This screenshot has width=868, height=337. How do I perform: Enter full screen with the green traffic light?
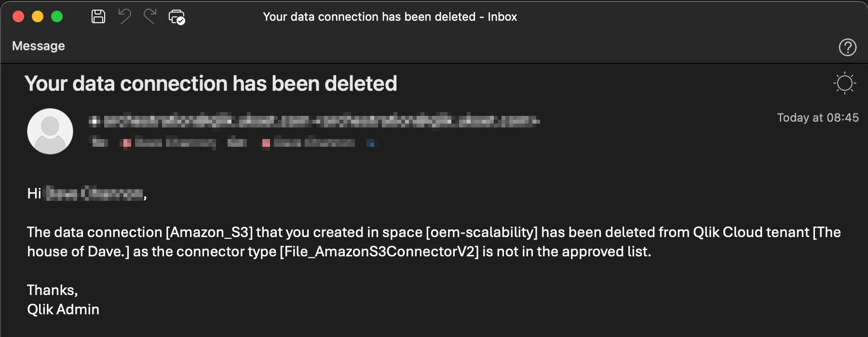pyautogui.click(x=57, y=16)
